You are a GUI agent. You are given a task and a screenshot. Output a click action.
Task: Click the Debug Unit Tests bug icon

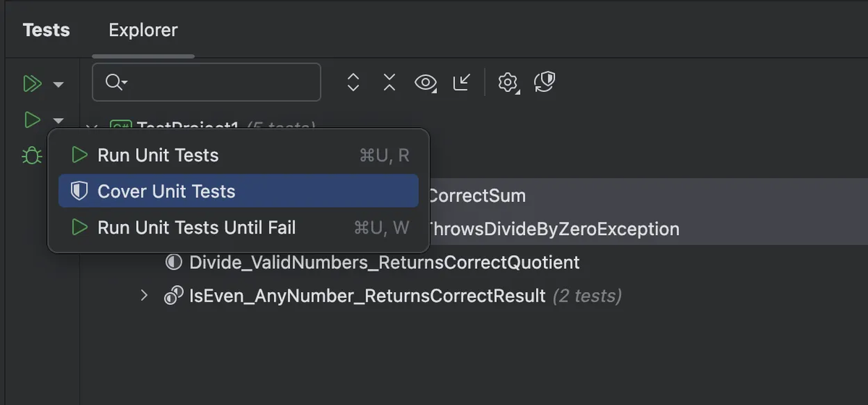tap(32, 155)
